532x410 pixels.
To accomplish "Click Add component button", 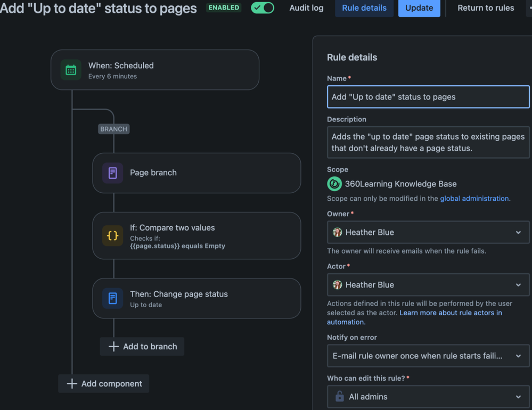I will 104,384.
